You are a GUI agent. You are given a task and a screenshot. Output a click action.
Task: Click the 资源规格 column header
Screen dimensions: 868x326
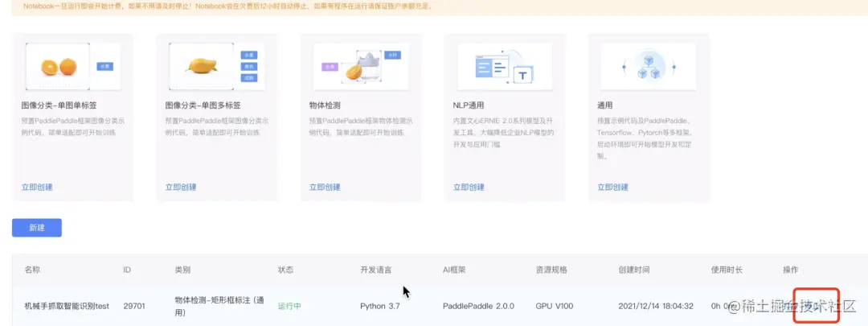pos(551,270)
